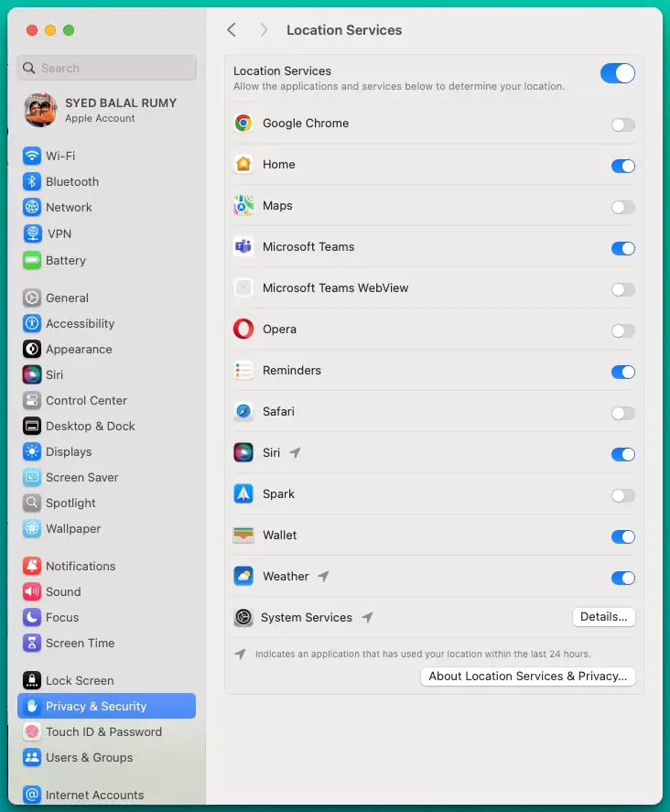The height and width of the screenshot is (812, 670).
Task: Click the Wi-Fi icon in sidebar
Action: [32, 157]
